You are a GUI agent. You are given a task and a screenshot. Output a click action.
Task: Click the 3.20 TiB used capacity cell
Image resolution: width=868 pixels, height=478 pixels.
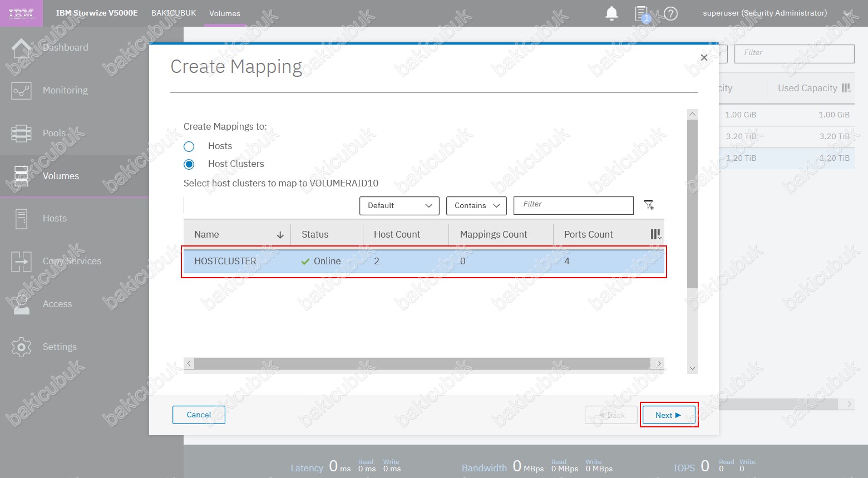point(834,136)
